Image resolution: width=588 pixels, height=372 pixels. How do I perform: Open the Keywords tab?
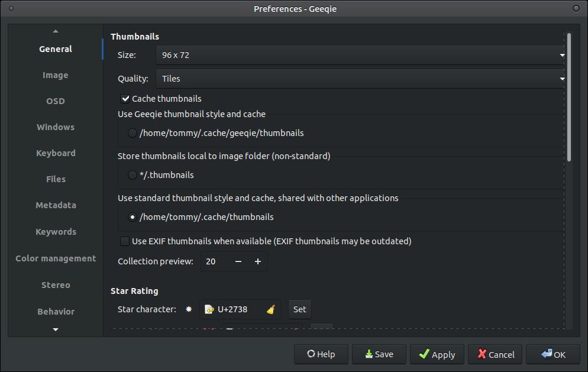(x=56, y=232)
